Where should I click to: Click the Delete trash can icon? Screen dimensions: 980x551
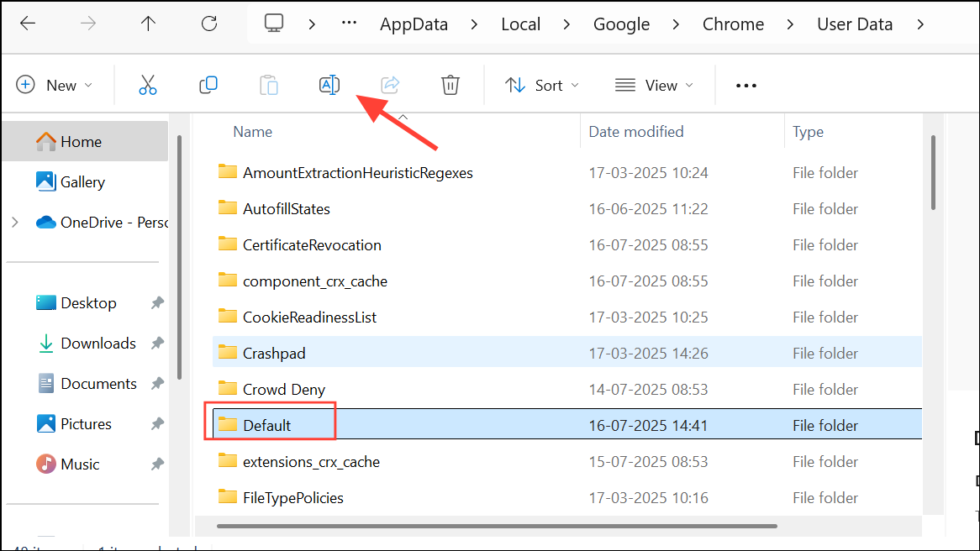(450, 85)
